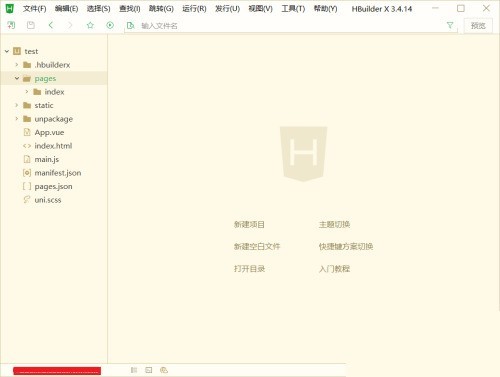Click the bookmark star icon

[90, 25]
